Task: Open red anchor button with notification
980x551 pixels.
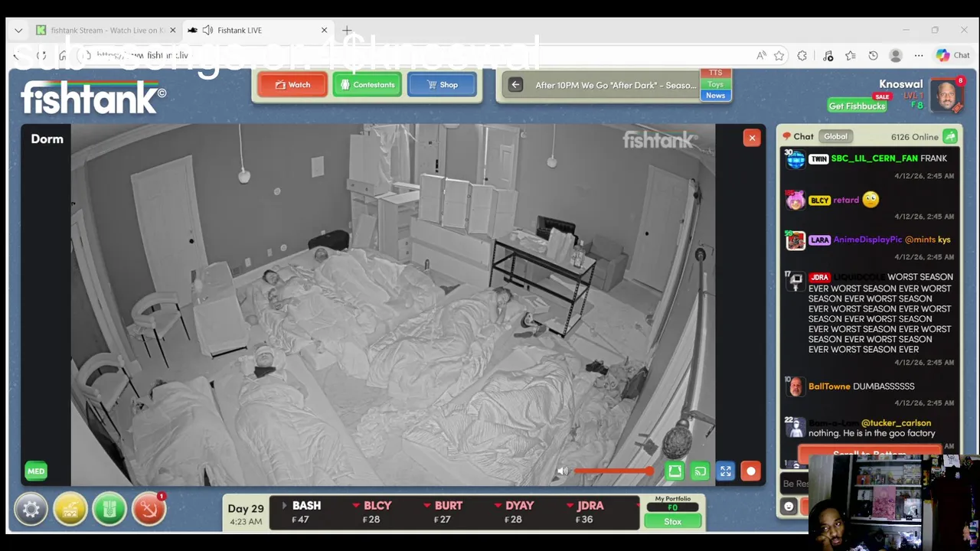Action: [149, 509]
